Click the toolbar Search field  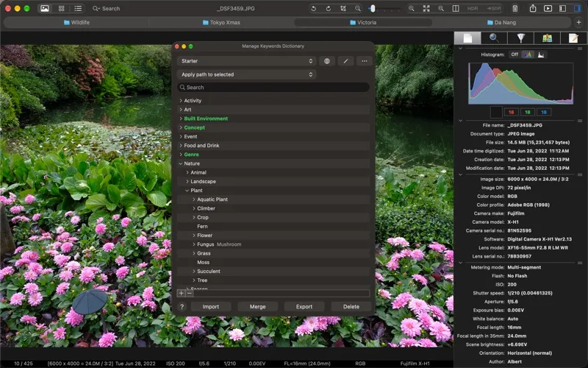pyautogui.click(x=111, y=8)
